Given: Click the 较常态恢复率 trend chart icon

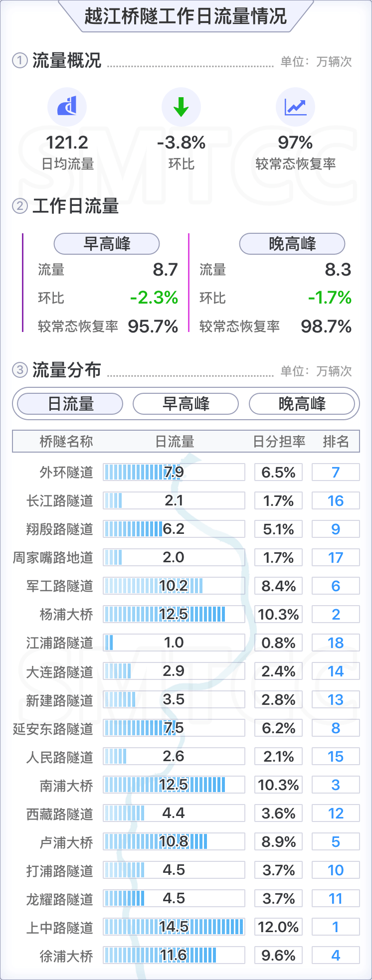Looking at the screenshot, I should coord(295,107).
